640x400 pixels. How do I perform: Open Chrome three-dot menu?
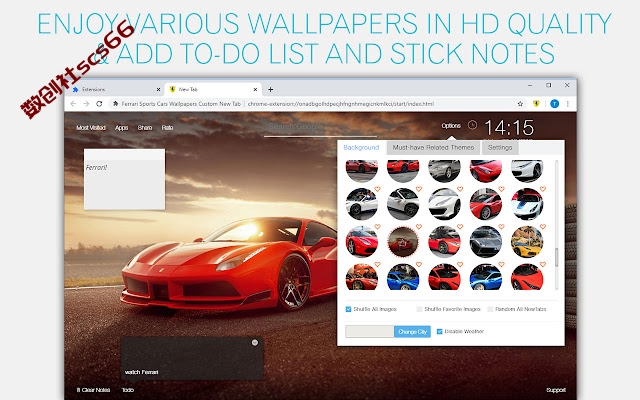coord(568,104)
